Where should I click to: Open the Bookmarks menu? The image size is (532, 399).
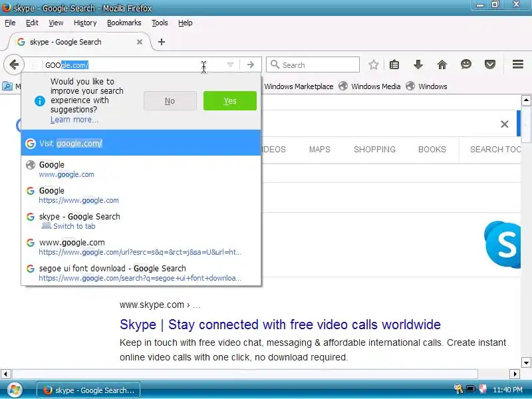124,23
